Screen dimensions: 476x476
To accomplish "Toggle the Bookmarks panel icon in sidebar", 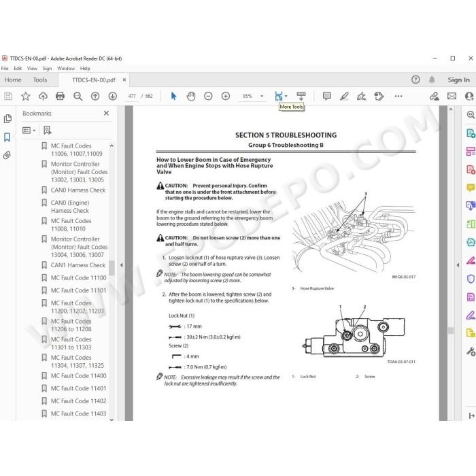I will [7, 137].
